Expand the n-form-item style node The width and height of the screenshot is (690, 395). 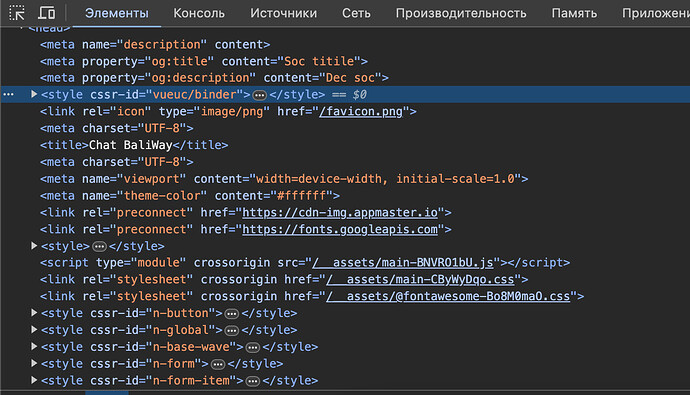(33, 380)
